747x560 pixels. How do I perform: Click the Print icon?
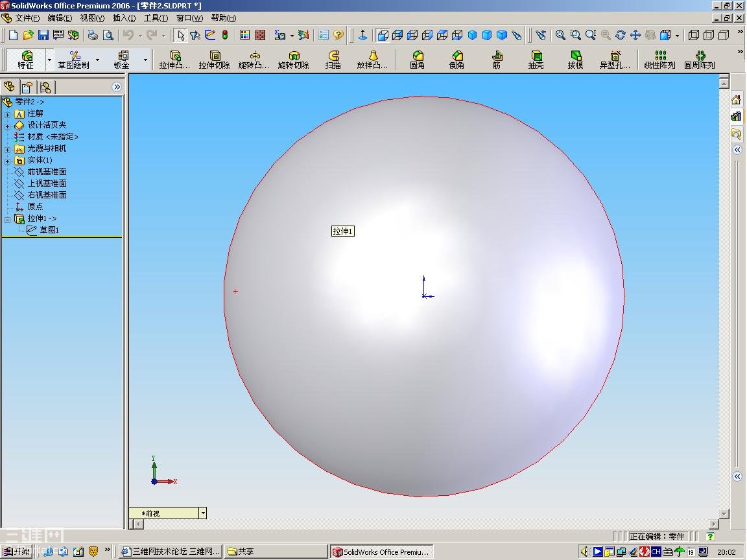click(93, 35)
